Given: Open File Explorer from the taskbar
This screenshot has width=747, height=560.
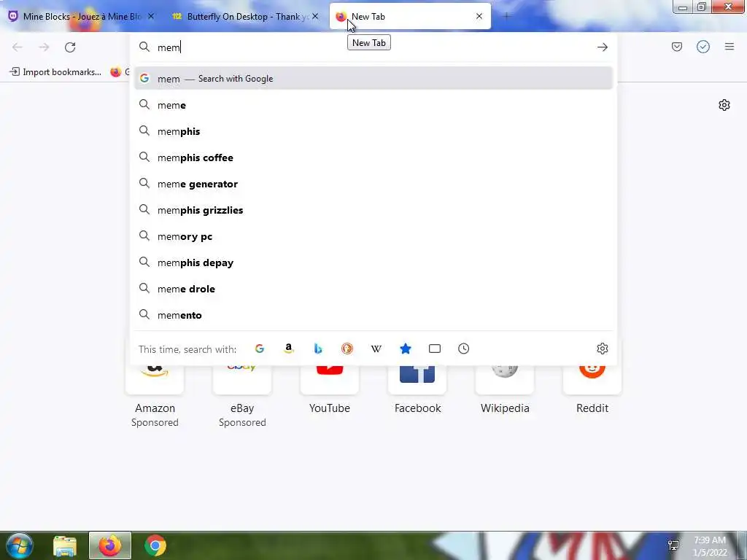Looking at the screenshot, I should (65, 545).
